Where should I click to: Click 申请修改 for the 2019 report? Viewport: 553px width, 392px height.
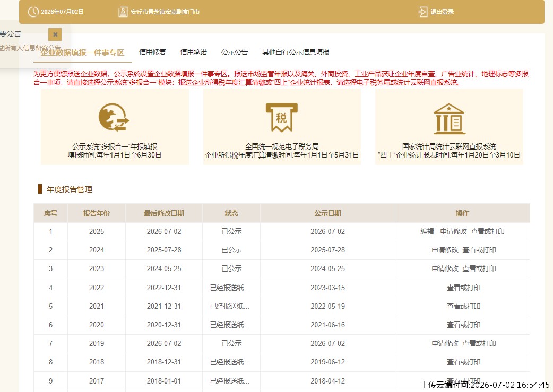tap(445, 343)
